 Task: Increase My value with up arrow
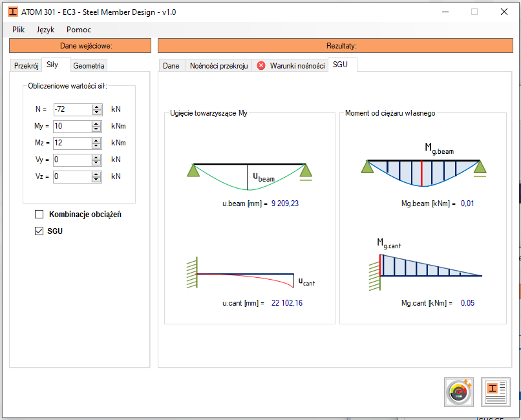pyautogui.click(x=96, y=124)
